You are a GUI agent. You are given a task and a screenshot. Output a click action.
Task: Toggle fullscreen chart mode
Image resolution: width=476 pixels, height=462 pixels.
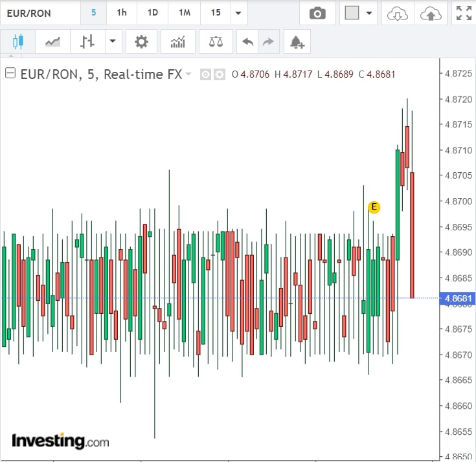click(463, 13)
